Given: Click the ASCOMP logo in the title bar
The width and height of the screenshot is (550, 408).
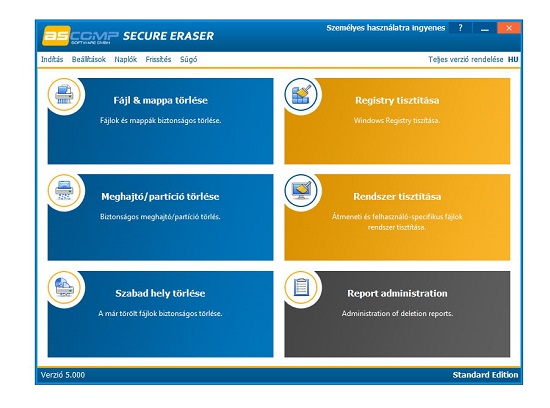Looking at the screenshot, I should (80, 36).
